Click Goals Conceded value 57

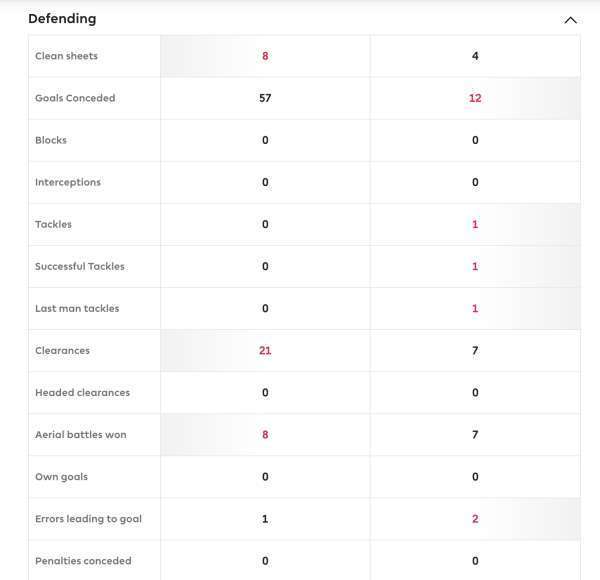(x=265, y=98)
